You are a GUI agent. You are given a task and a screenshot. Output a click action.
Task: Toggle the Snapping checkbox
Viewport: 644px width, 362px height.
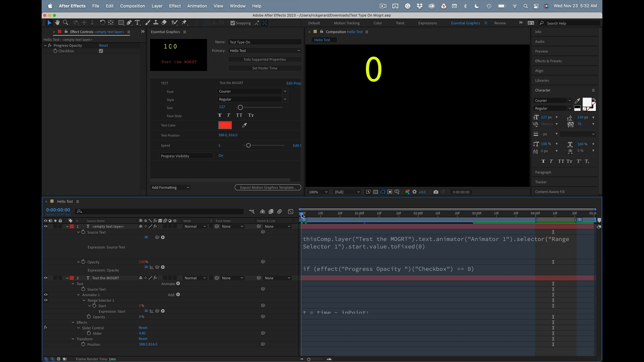point(233,23)
